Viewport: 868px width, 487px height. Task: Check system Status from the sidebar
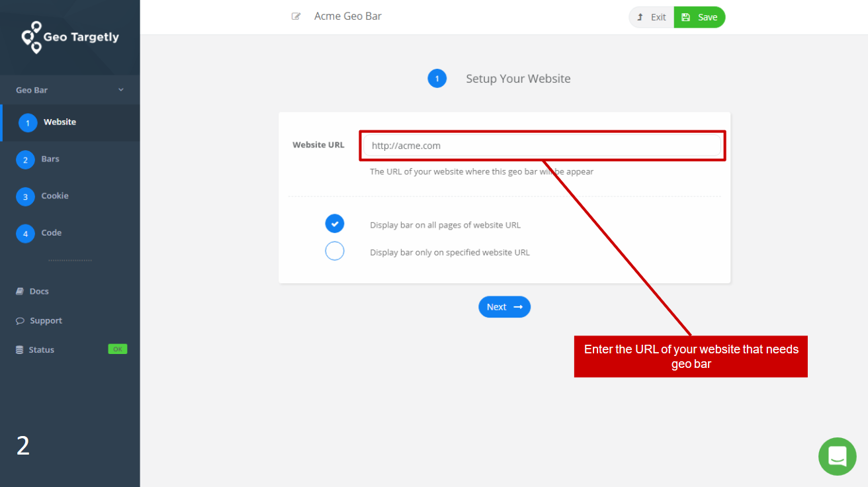(40, 349)
